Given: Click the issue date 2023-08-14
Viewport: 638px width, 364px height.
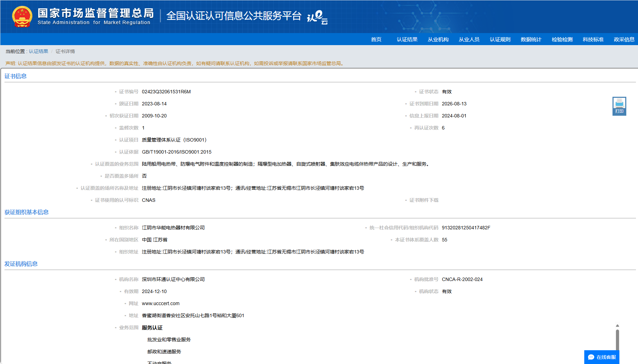Looking at the screenshot, I should pyautogui.click(x=154, y=104).
